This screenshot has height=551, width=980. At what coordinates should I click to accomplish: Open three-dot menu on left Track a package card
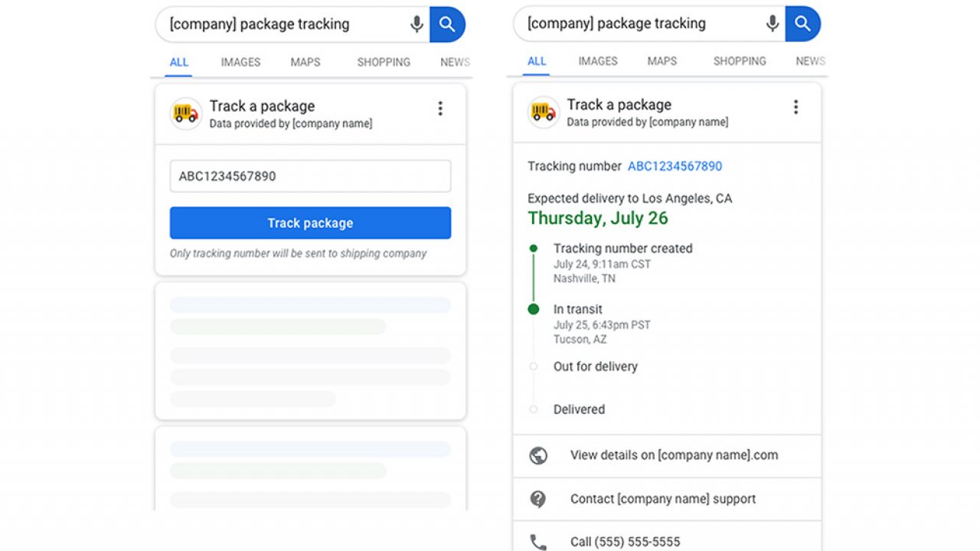(x=439, y=109)
